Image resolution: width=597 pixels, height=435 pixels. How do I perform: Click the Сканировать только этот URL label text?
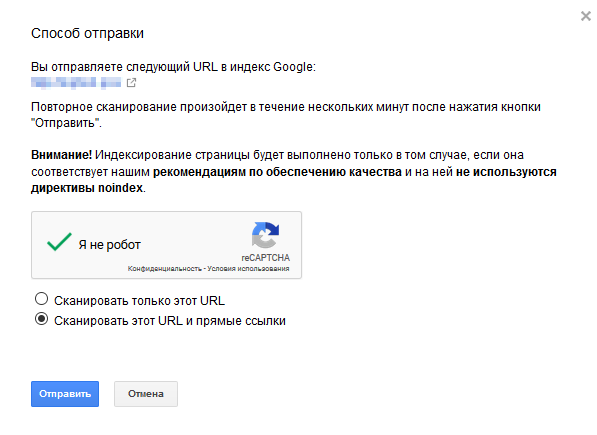tap(139, 301)
